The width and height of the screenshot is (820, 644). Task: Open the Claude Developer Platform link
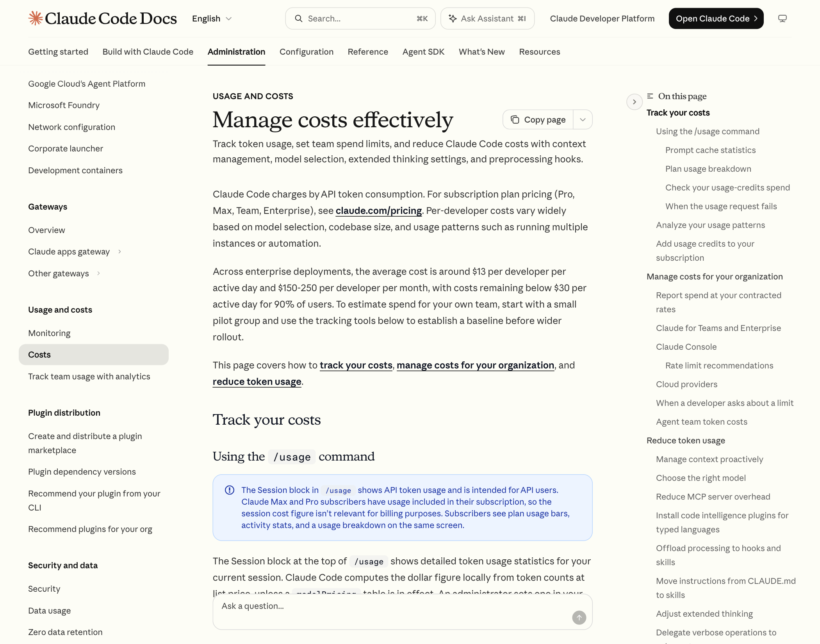tap(602, 18)
